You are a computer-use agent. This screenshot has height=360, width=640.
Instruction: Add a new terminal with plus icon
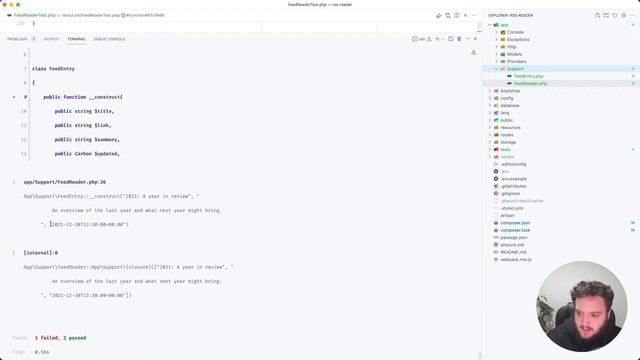pyautogui.click(x=437, y=39)
